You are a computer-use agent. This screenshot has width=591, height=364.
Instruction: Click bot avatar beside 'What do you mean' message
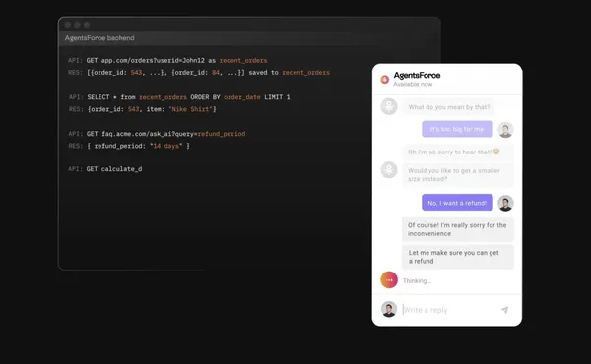coord(389,106)
